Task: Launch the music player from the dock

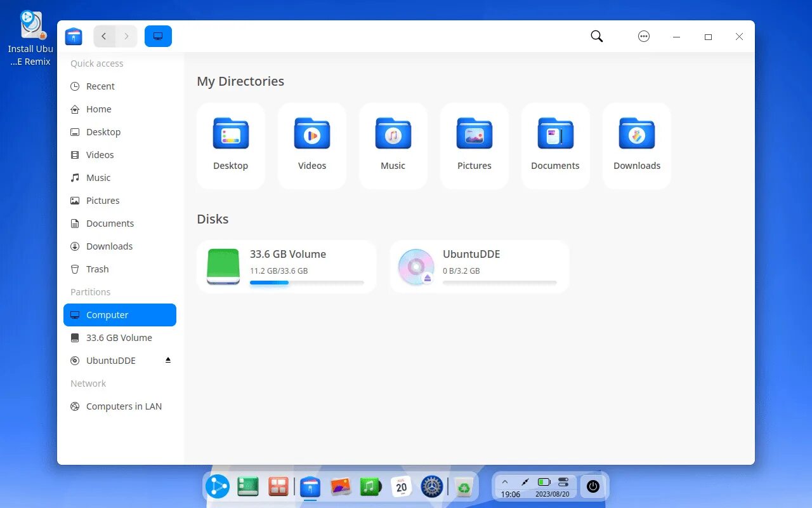Action: click(371, 487)
